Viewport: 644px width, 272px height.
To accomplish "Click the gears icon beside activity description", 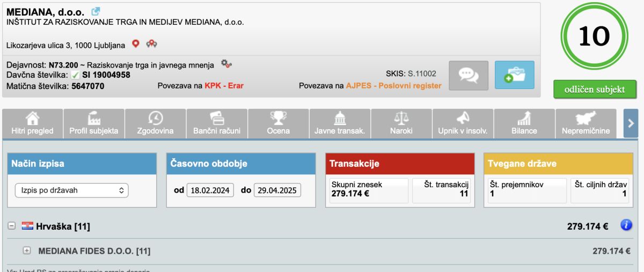I will coord(226,64).
